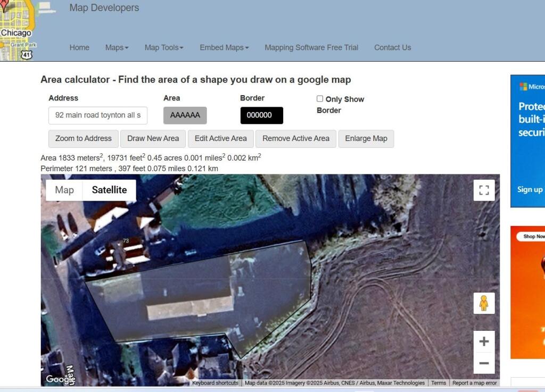Zoom out with the minus button
Screen dimensions: 545x392
[x=484, y=363]
